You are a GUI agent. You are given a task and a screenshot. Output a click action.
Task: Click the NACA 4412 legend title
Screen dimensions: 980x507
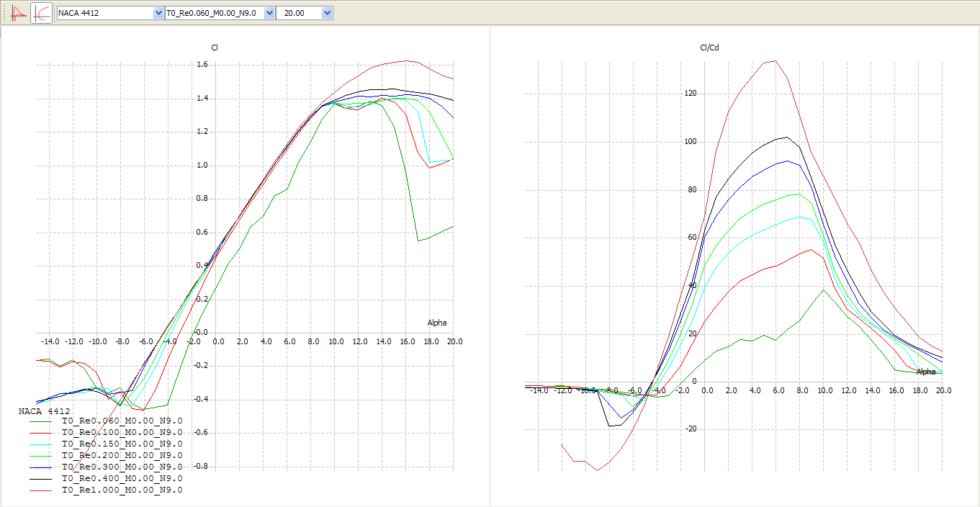pyautogui.click(x=44, y=411)
